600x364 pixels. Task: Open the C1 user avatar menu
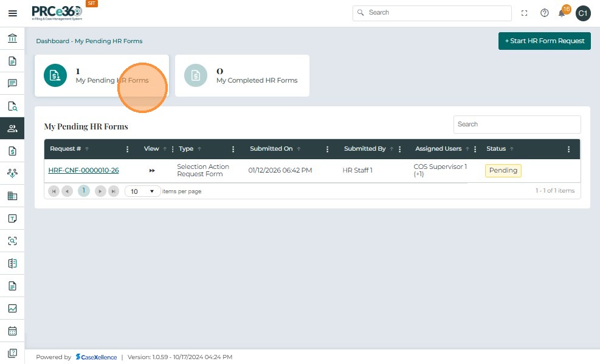(x=583, y=13)
